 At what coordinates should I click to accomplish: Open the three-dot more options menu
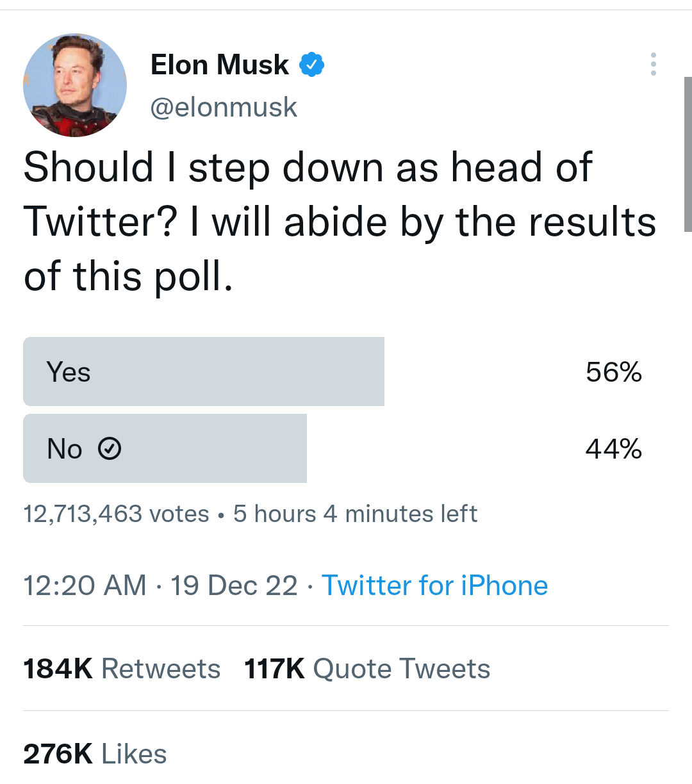pyautogui.click(x=653, y=64)
